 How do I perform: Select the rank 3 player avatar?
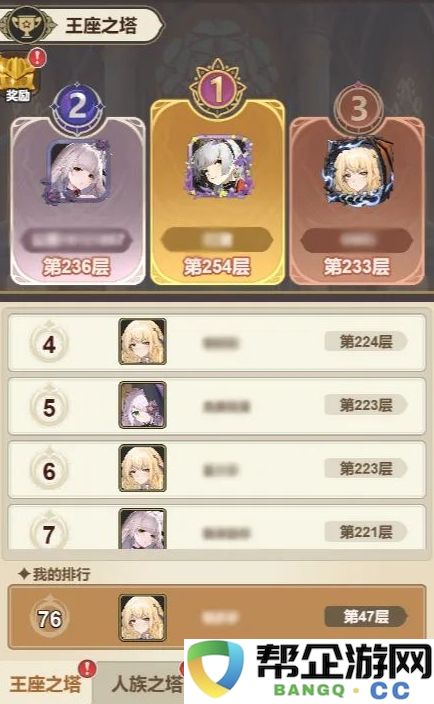point(358,170)
